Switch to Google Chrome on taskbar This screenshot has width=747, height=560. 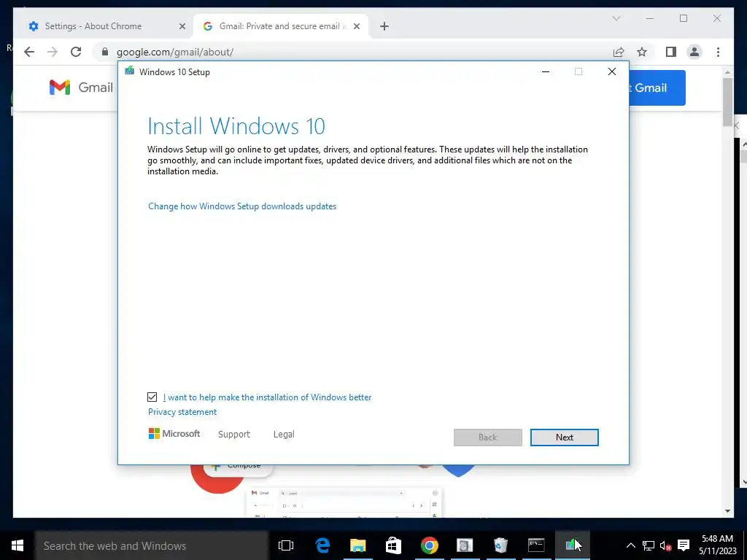[x=429, y=545]
